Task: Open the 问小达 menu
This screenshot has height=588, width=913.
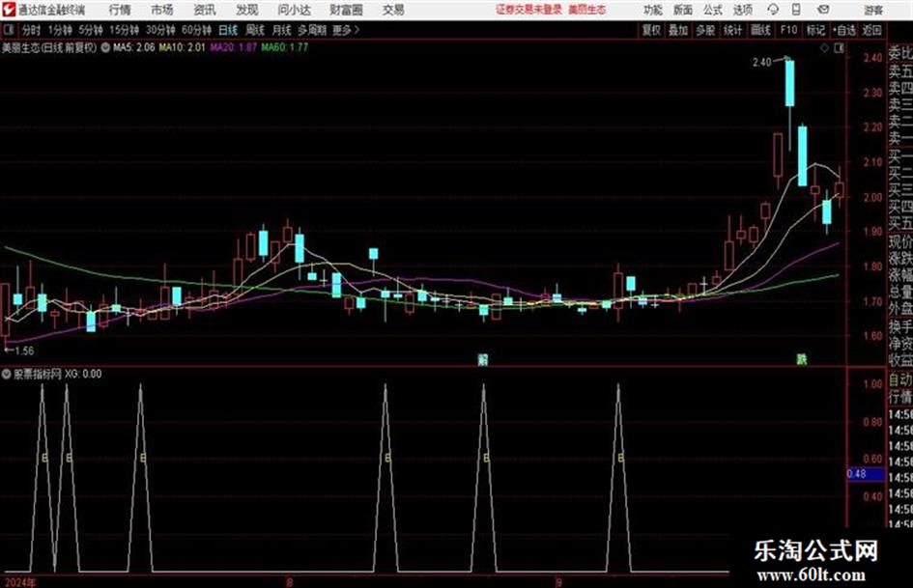Action: pyautogui.click(x=294, y=10)
